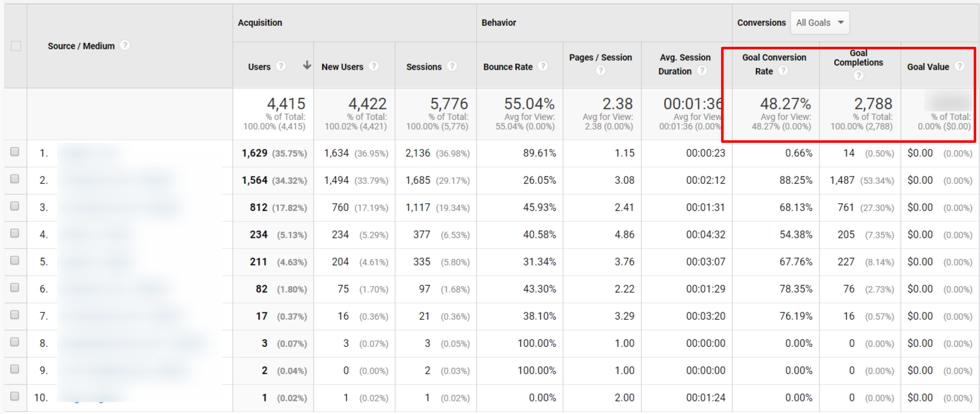Open the All Goals dropdown
Viewport: 980px width, 414px height.
pos(820,23)
